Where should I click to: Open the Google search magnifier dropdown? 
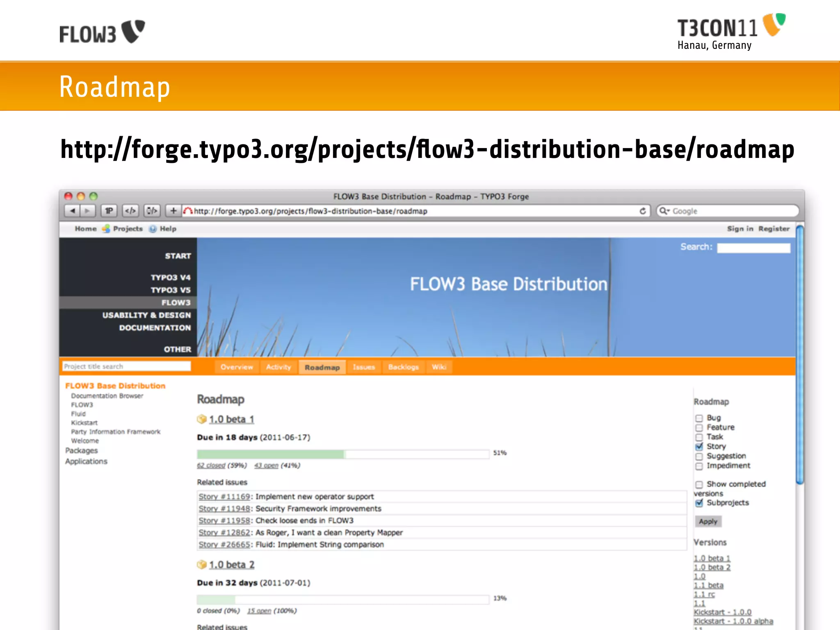(x=664, y=211)
